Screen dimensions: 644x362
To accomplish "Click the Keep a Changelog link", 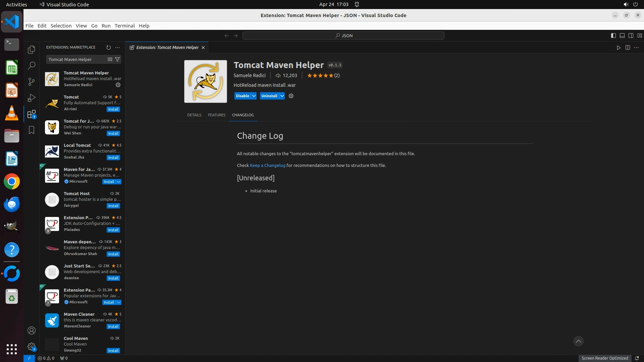I will [267, 165].
